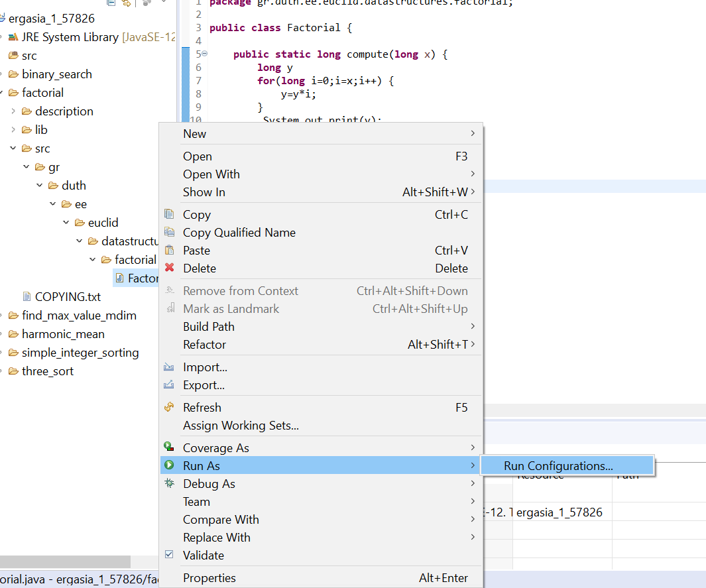The height and width of the screenshot is (588, 706).
Task: Collapse the factorial project folder
Action: pyautogui.click(x=3, y=93)
